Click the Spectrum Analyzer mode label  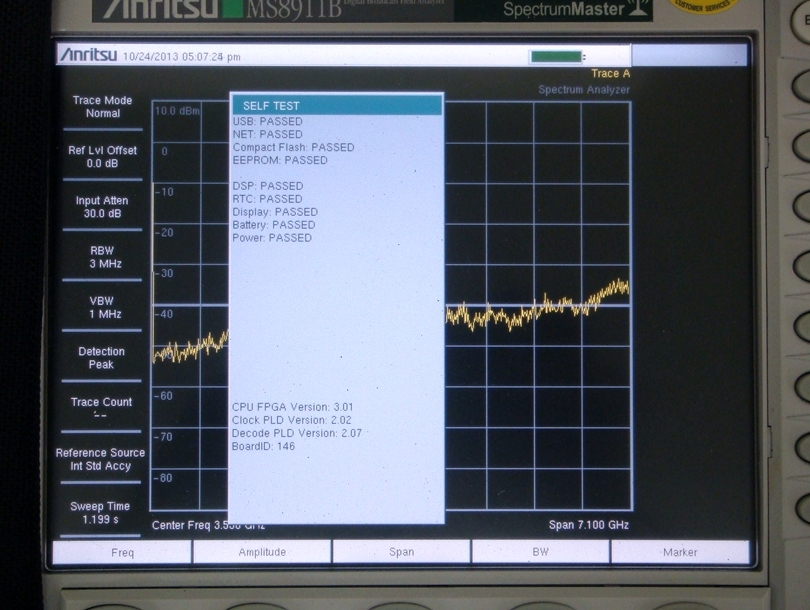pyautogui.click(x=584, y=89)
